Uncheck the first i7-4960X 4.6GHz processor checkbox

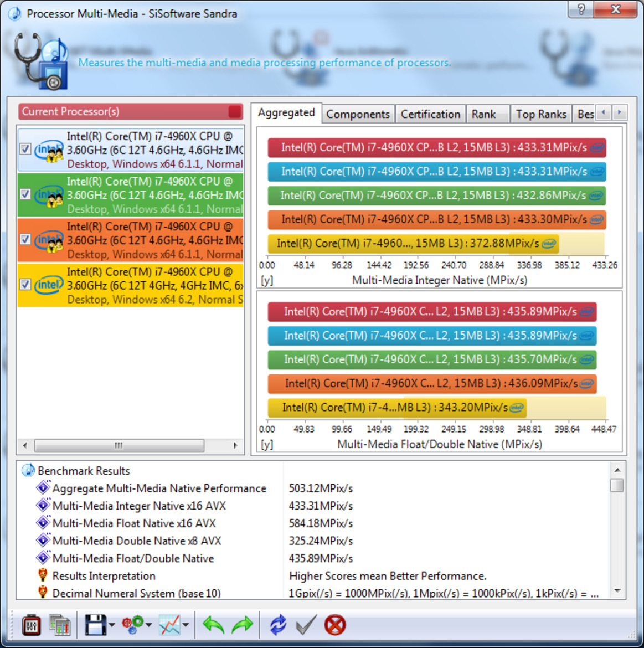[x=25, y=149]
